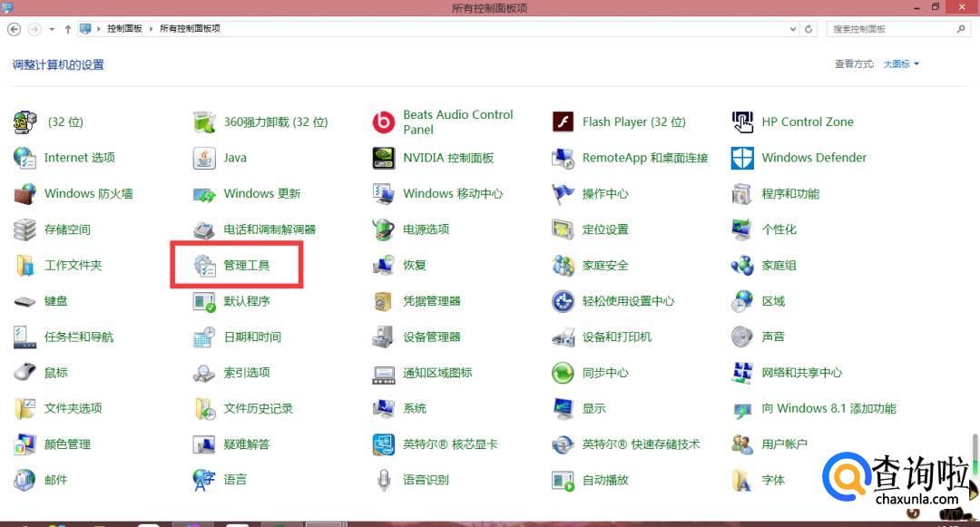Click the 搜索控制面板 search field
This screenshot has width=980, height=527.
coord(897,29)
